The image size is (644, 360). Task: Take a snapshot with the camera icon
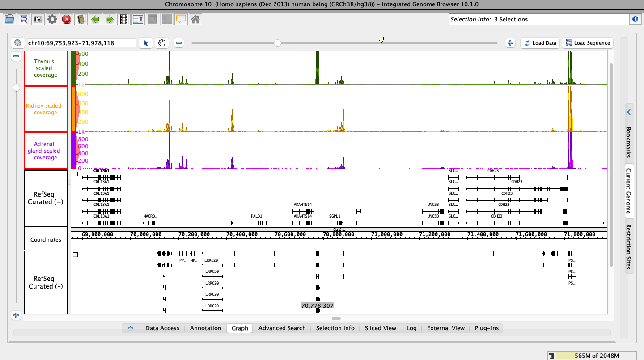pyautogui.click(x=38, y=19)
